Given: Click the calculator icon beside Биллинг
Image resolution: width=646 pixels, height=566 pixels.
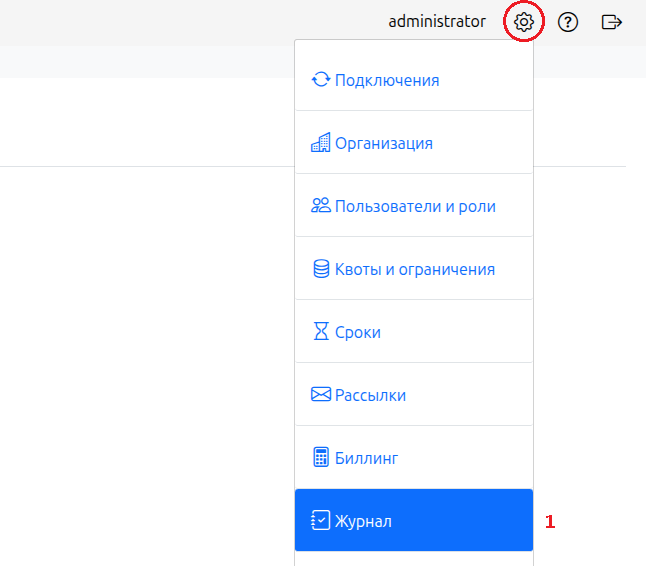Looking at the screenshot, I should (x=321, y=458).
